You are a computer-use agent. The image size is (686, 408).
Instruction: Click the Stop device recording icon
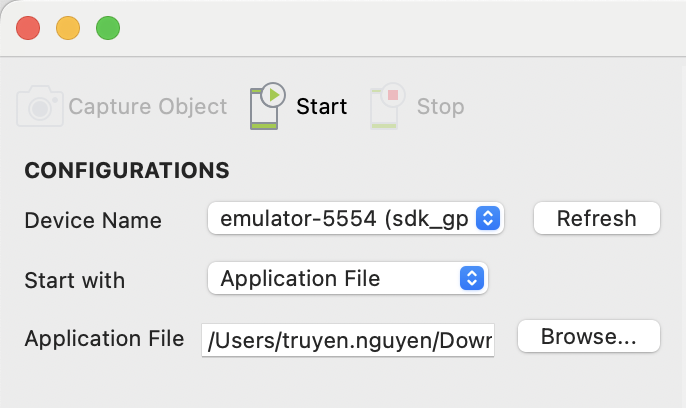387,106
